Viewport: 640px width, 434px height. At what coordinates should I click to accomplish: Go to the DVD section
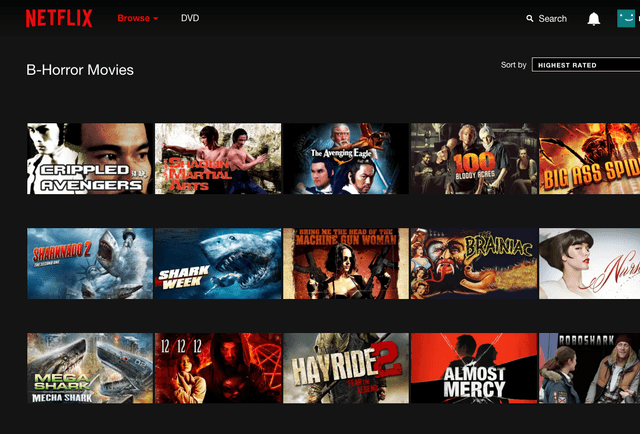click(x=190, y=18)
